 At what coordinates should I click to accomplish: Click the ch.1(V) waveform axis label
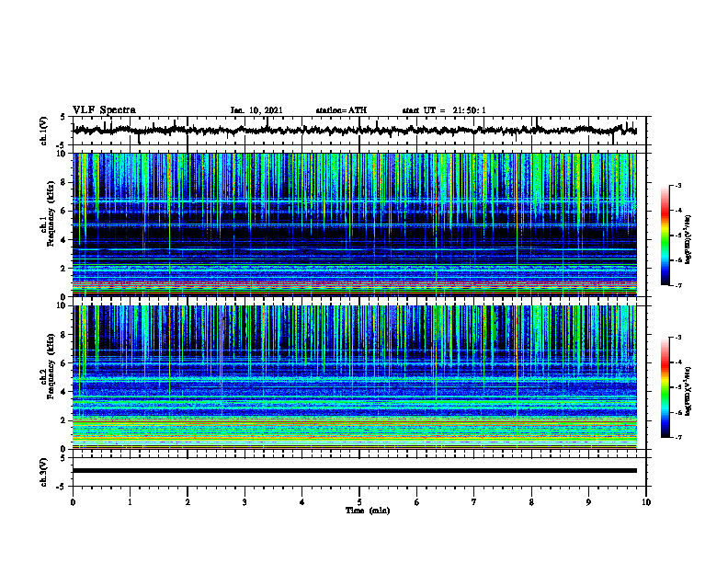click(44, 131)
